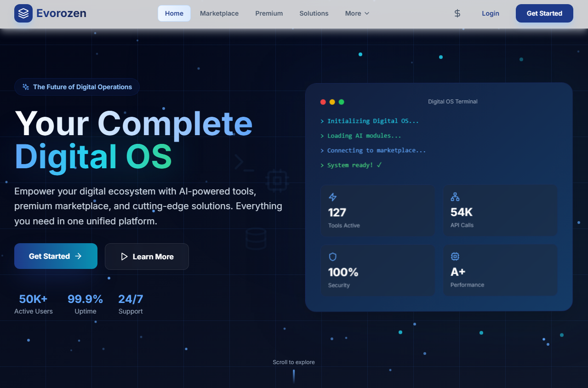Open the Premium navigation item
The width and height of the screenshot is (588, 388).
click(269, 13)
